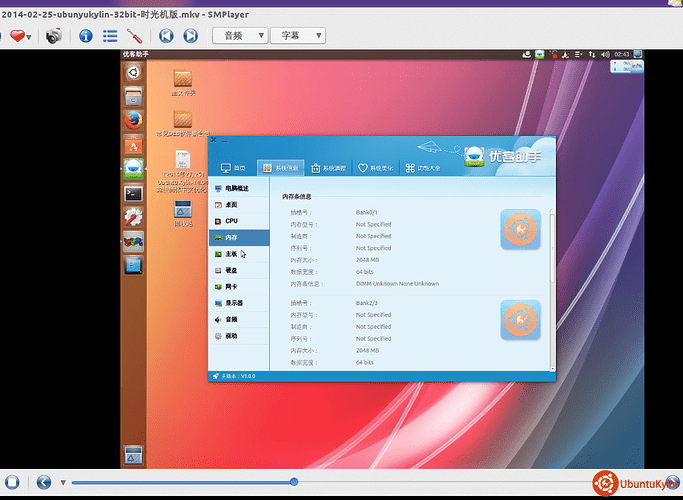Viewport: 683px width, 500px height.
Task: Show the playlist list icon
Action: pyautogui.click(x=110, y=36)
